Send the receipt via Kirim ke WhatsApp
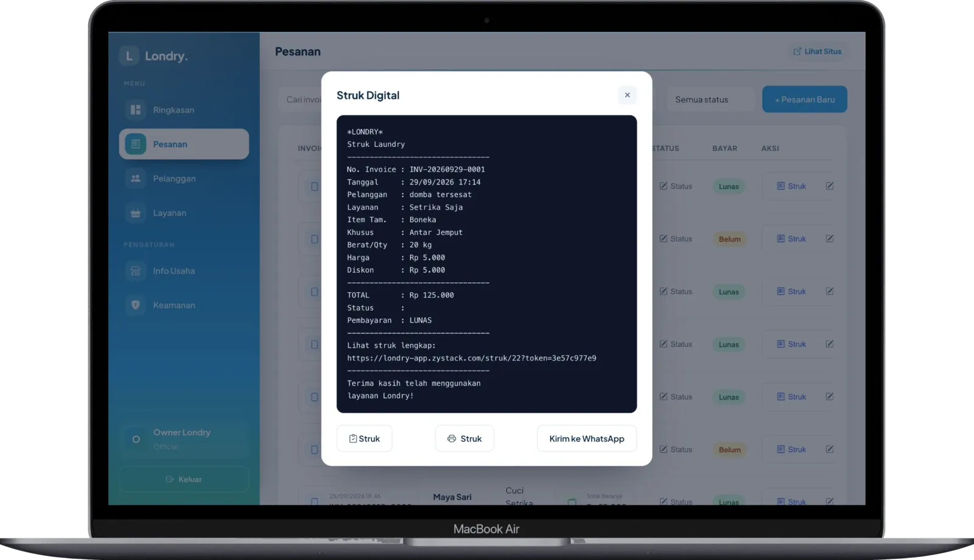This screenshot has width=974, height=560. pos(587,438)
